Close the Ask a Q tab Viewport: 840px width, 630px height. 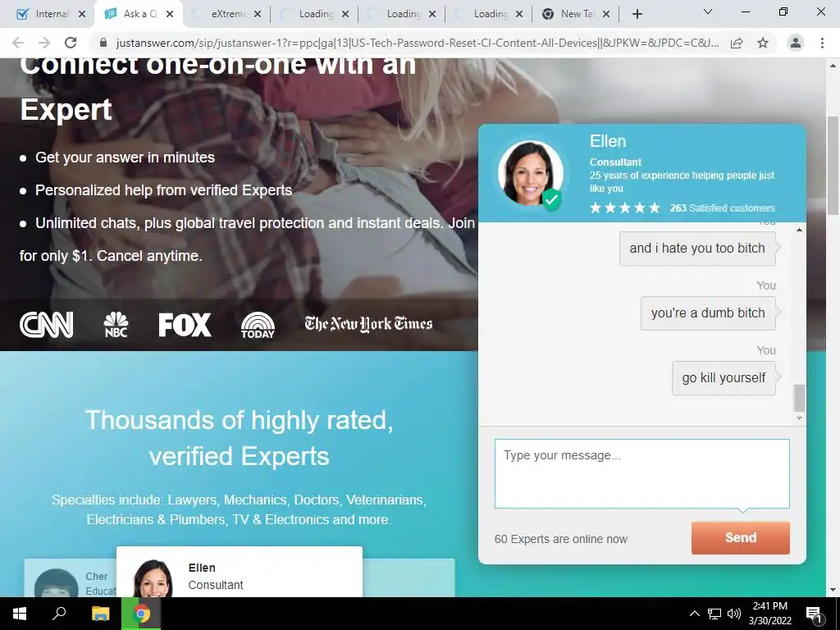point(170,15)
